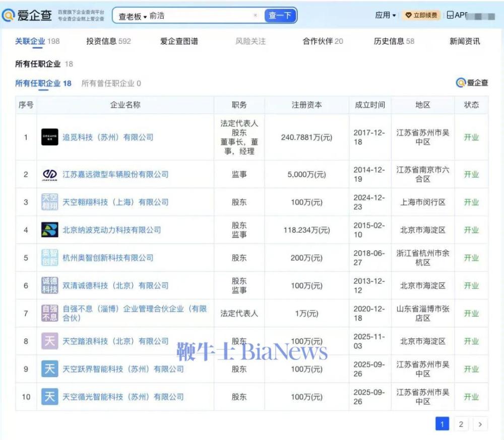
Task: Click the purple 天 icon of 天空踏浪
Action: 50,341
